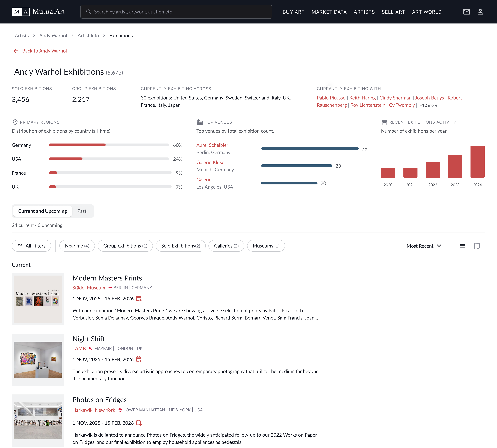Toggle the Galleries filter chip
This screenshot has height=448, width=497.
tap(226, 246)
